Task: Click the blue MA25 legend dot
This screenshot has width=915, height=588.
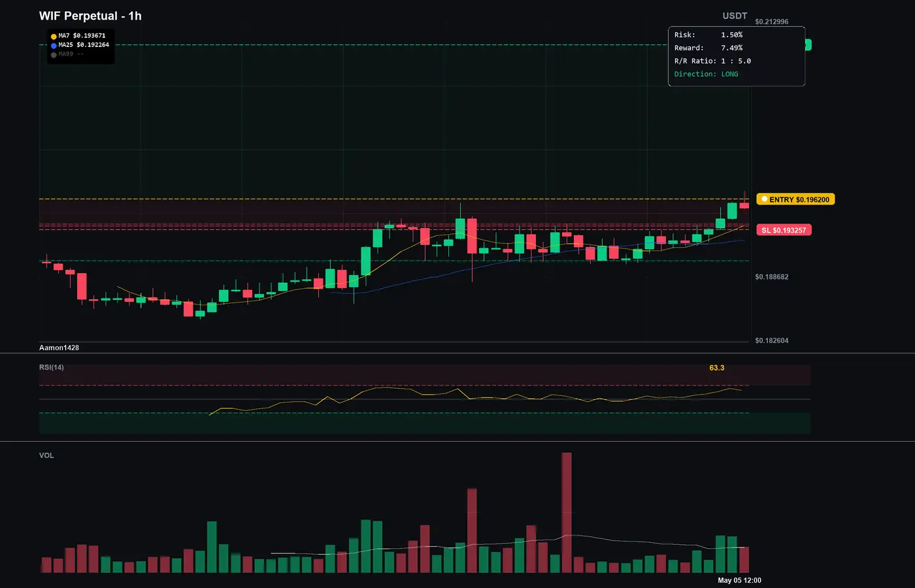Action: coord(54,46)
